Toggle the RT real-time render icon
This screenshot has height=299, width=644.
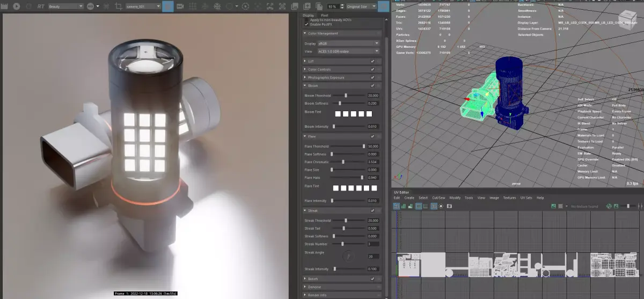[41, 6]
